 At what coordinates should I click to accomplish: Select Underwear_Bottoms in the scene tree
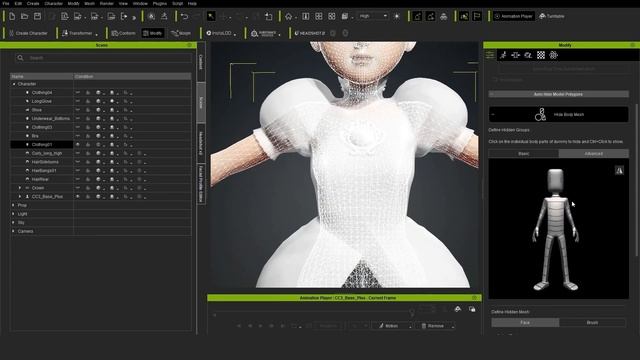pos(51,118)
